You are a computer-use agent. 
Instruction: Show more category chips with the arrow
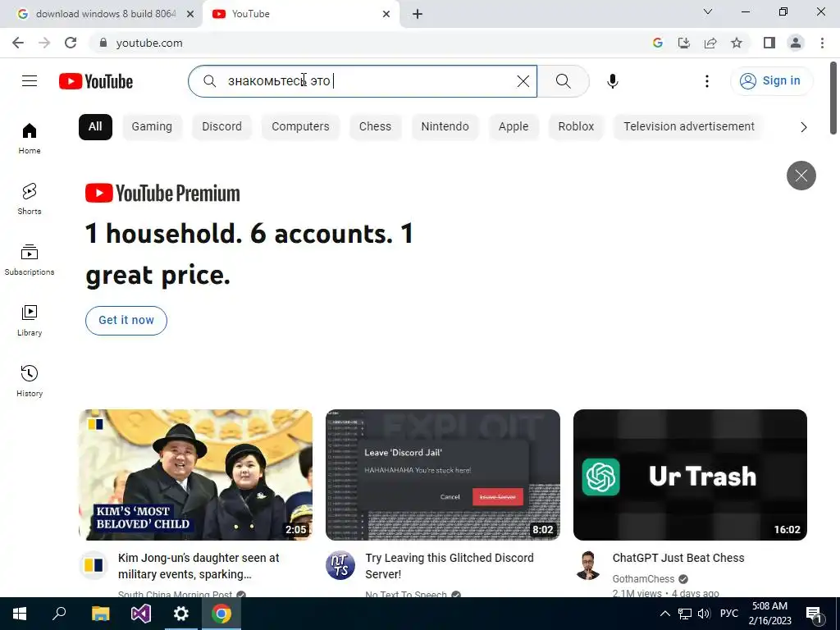[x=803, y=127]
